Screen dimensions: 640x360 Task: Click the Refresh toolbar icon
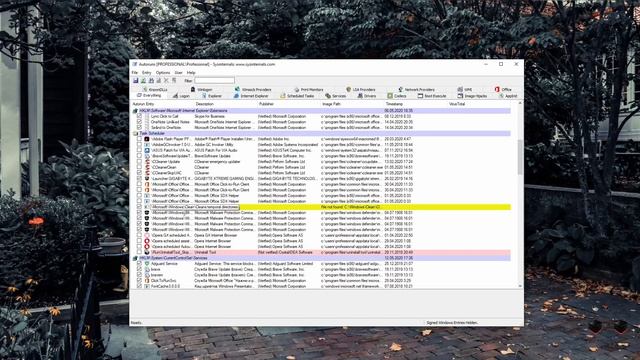pyautogui.click(x=144, y=80)
